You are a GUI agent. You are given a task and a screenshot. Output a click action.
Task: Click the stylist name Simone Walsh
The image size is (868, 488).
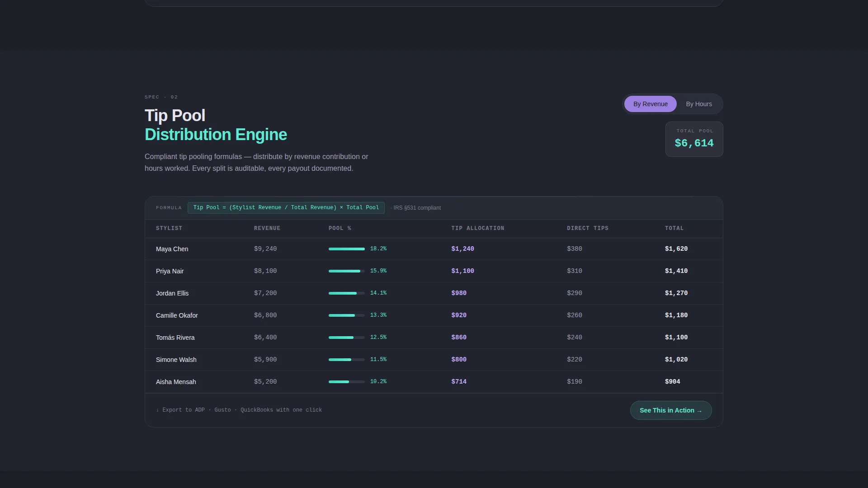click(x=176, y=360)
